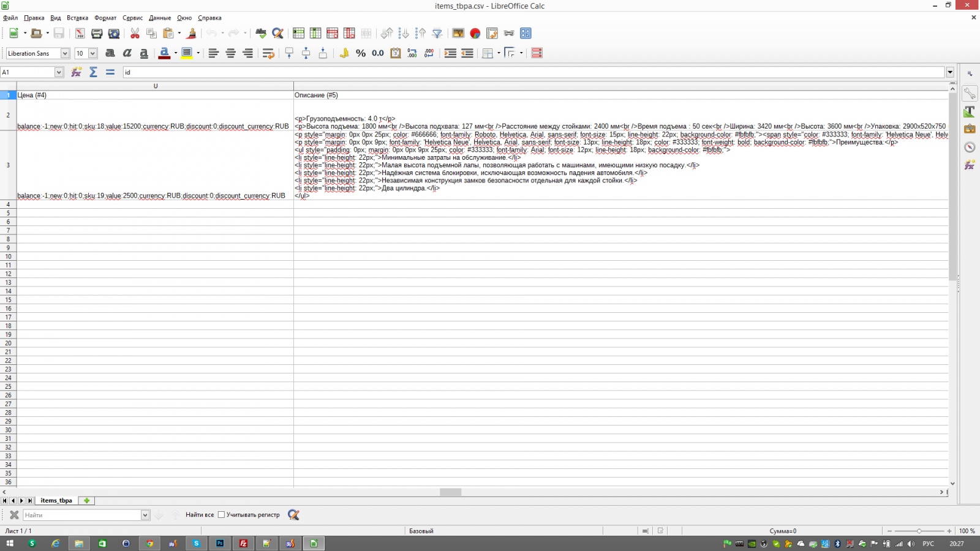
Task: Expand the Name Box cell reference dropdown
Action: pos(59,72)
